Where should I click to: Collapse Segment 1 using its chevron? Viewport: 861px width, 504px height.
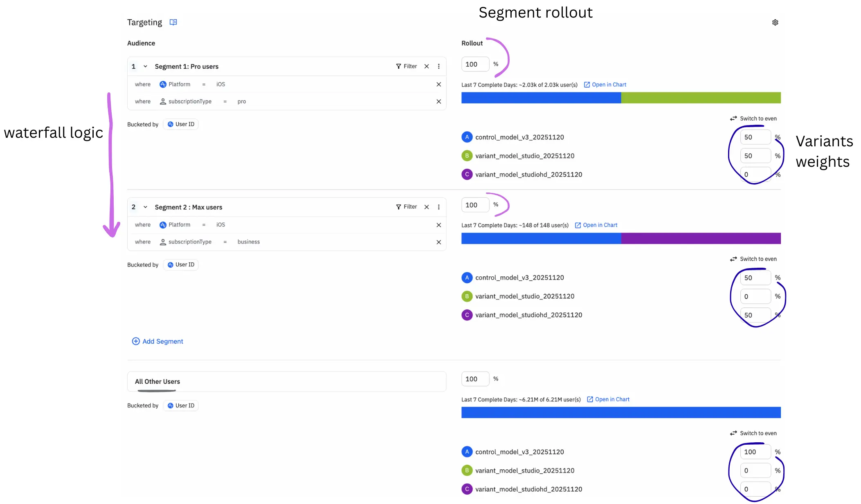[x=145, y=66]
